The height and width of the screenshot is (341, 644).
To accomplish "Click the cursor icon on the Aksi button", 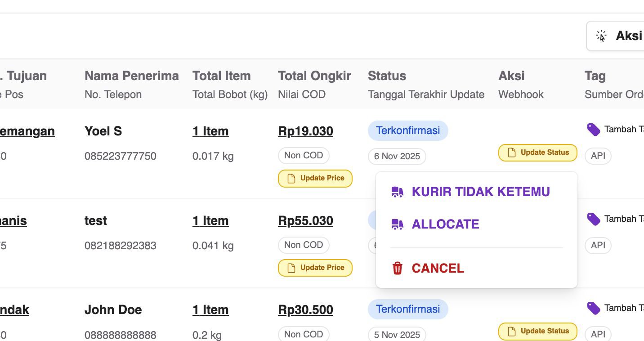I will coord(601,36).
